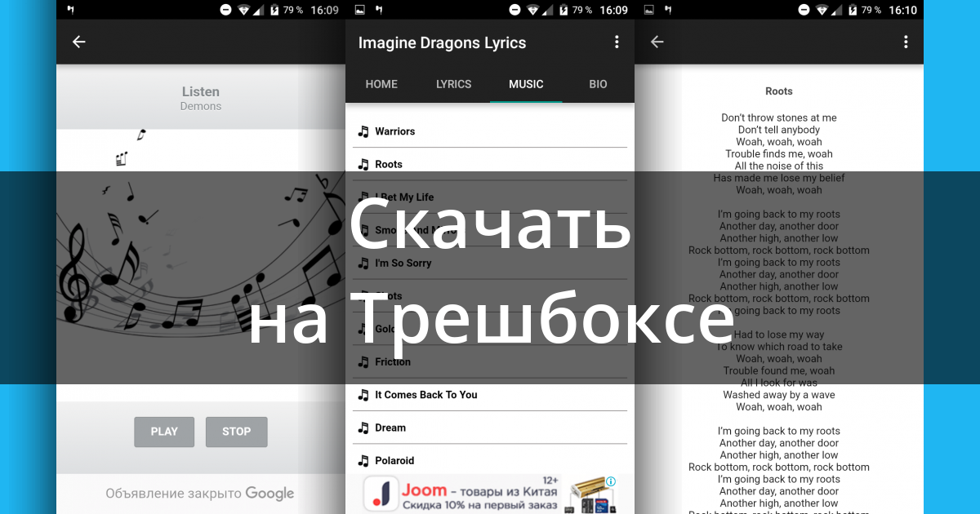
Task: Click do-not-disturb icon in middle status bar
Action: tap(514, 10)
